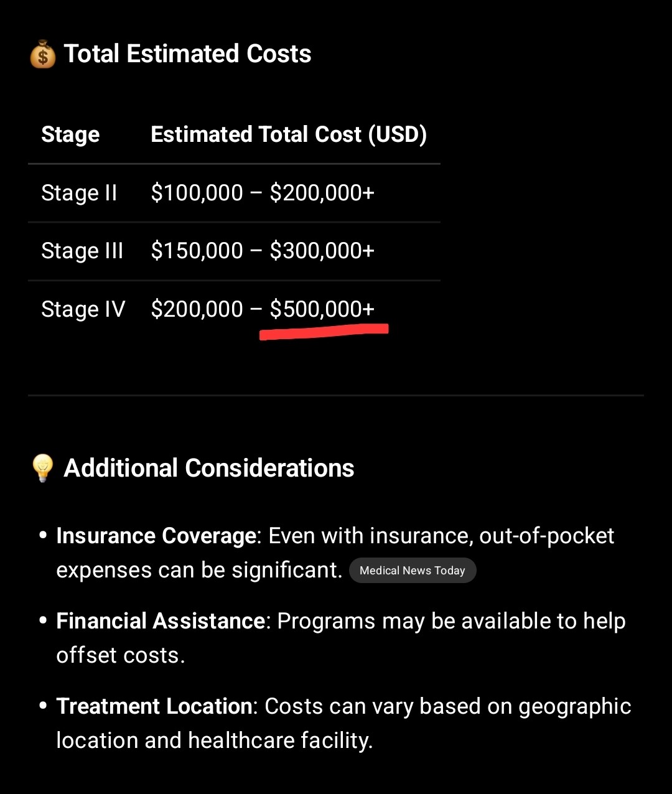
Task: Click the bullet before Insurance Coverage
Action: (43, 536)
